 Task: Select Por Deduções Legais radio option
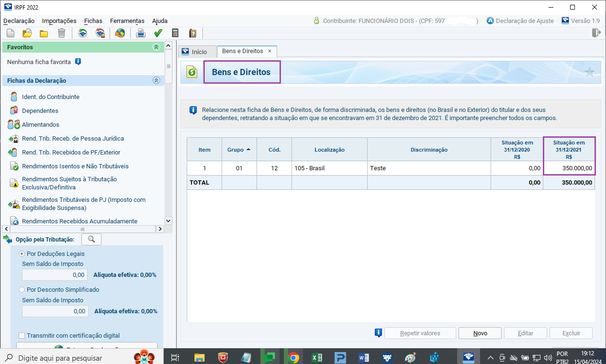point(22,254)
